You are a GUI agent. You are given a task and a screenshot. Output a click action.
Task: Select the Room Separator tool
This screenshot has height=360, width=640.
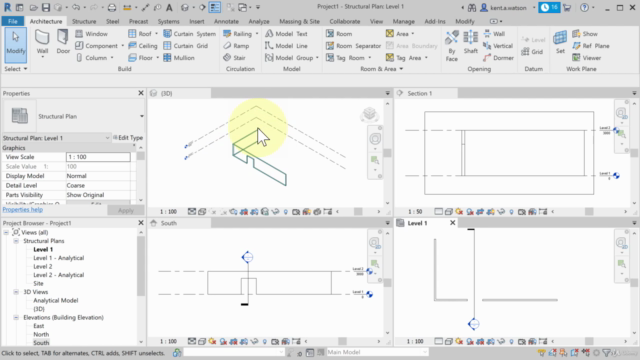click(353, 46)
